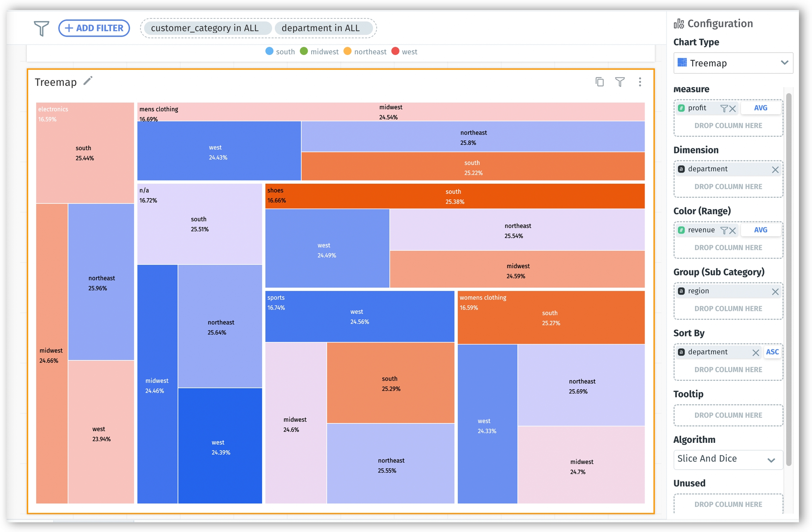Select the electronics west 23.94% tile
Viewport: 812px width, 532px height.
pyautogui.click(x=101, y=432)
